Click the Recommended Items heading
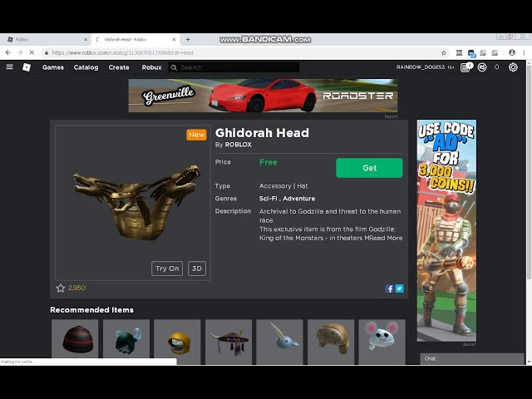This screenshot has height=399, width=532. [91, 310]
